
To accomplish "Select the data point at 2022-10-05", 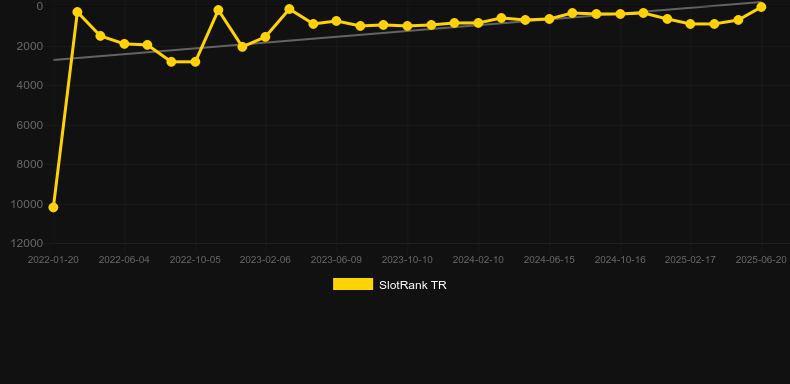I will [x=195, y=61].
